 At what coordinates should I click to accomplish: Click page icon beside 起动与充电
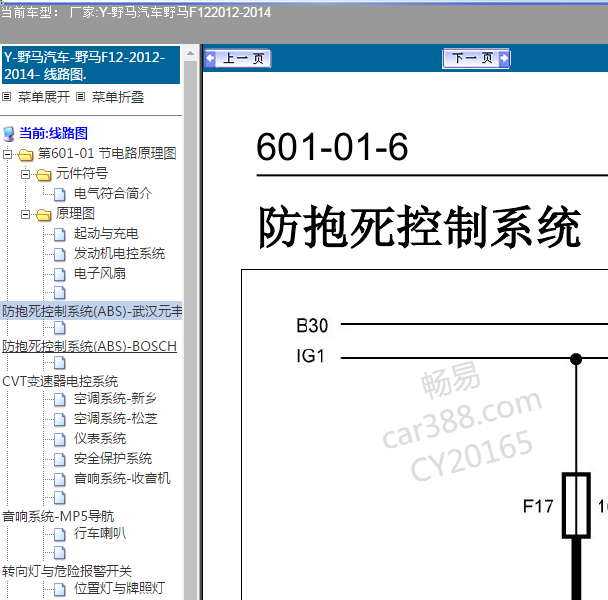point(59,234)
